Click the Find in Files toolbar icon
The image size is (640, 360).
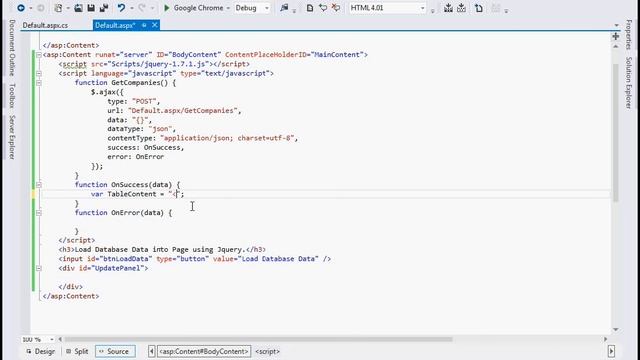tap(284, 8)
